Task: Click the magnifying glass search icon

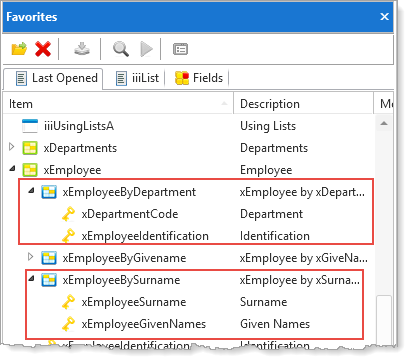Action: (x=121, y=49)
